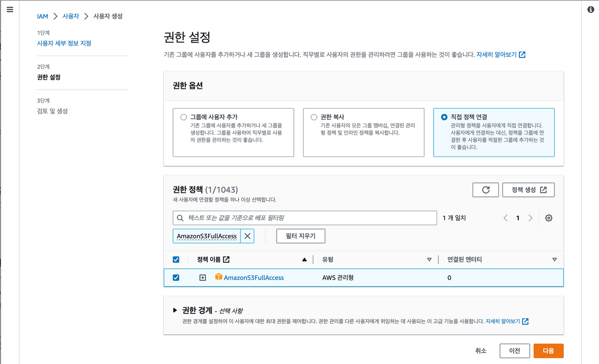This screenshot has height=364, width=599.
Task: Remove the AmazonS3FullAccess filter chip
Action: click(x=248, y=236)
